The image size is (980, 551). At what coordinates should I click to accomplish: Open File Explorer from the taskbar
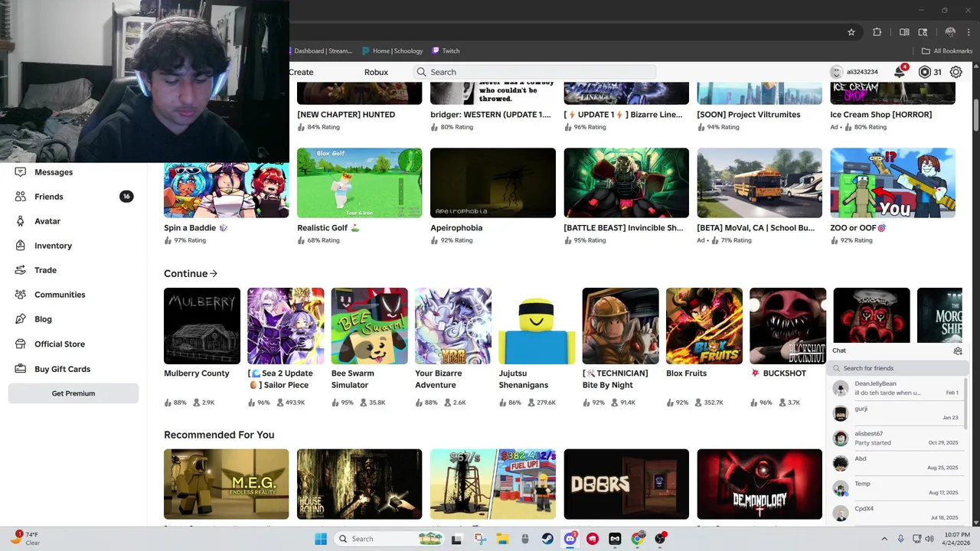tap(501, 539)
